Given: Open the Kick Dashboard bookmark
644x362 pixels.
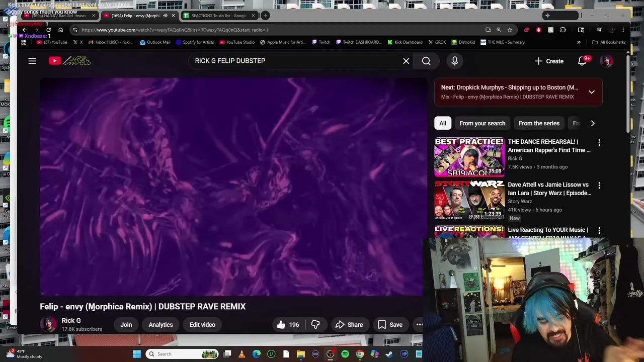Looking at the screenshot, I should 405,42.
